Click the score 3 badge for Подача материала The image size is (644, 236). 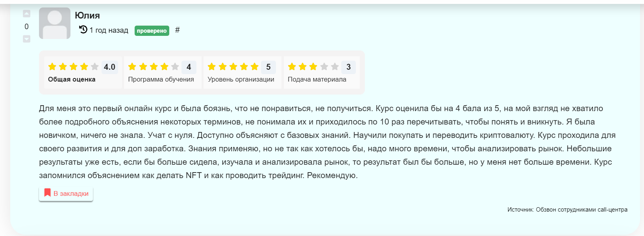[x=348, y=67]
